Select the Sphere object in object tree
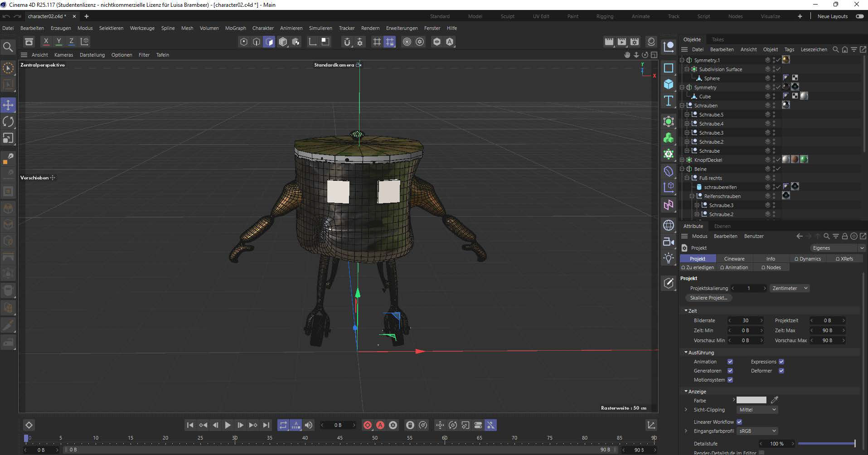 point(712,78)
